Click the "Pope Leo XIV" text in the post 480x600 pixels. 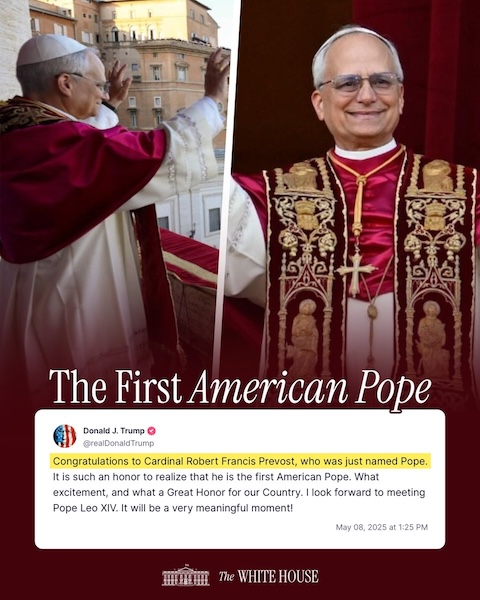point(83,508)
